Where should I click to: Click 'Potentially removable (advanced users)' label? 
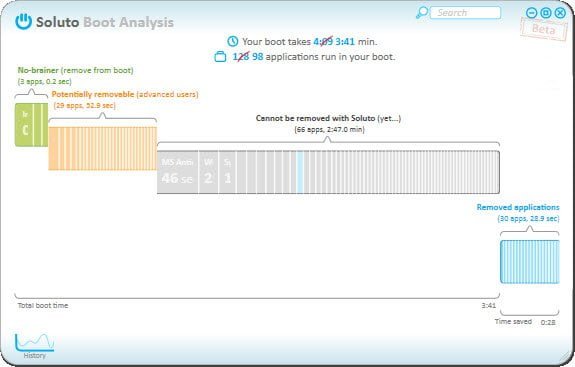(x=125, y=94)
